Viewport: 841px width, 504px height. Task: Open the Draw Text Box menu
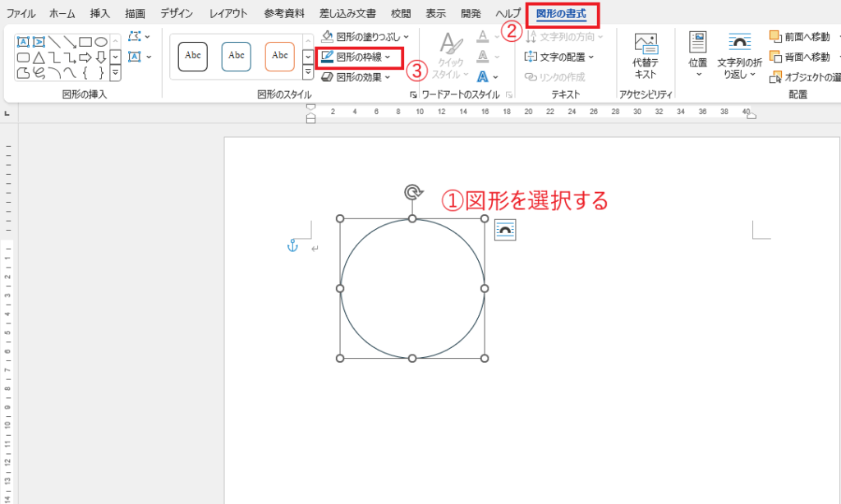[140, 57]
